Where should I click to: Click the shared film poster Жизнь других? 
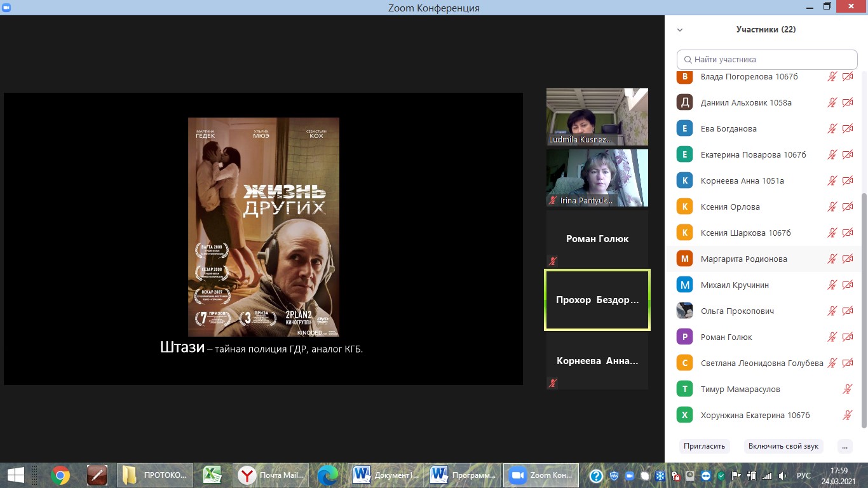pos(264,227)
